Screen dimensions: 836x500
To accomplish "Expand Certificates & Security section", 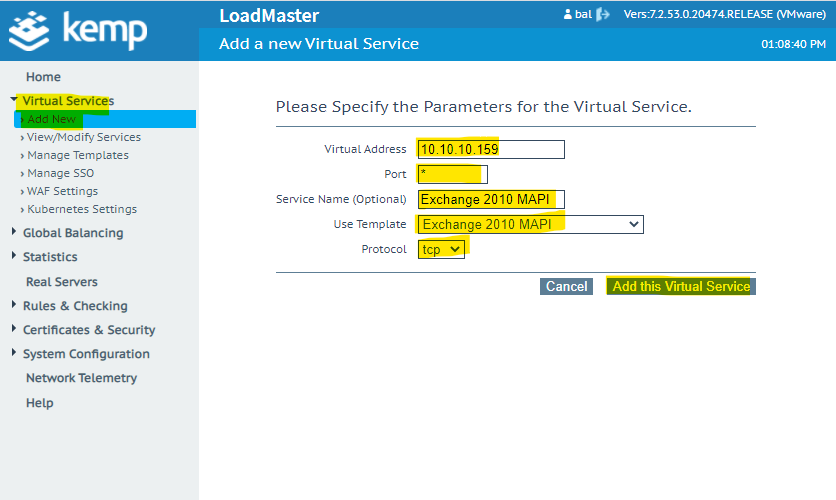I will coord(14,329).
